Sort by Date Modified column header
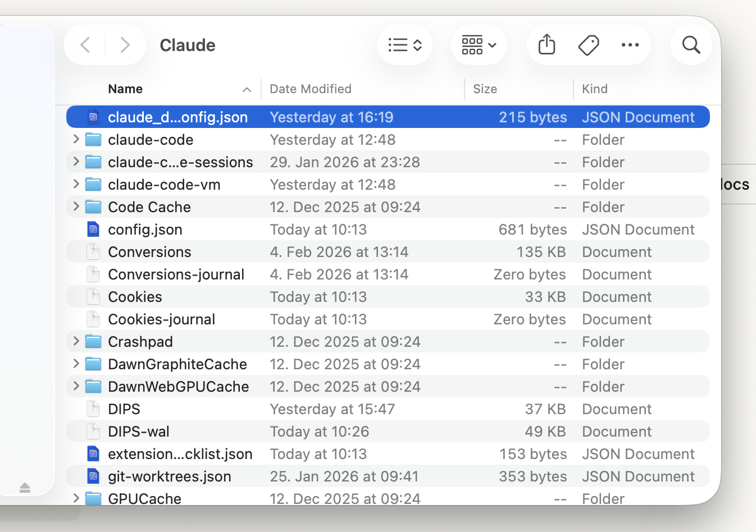 coord(311,89)
